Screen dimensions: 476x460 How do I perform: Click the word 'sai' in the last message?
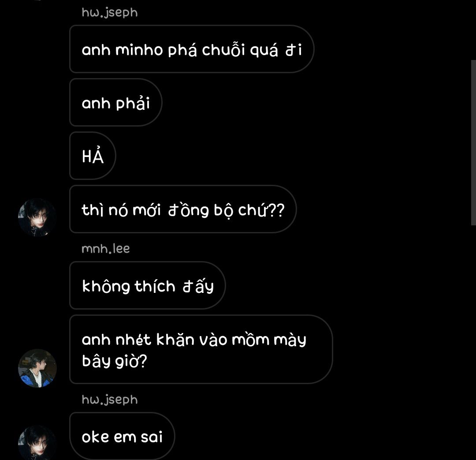tap(152, 437)
